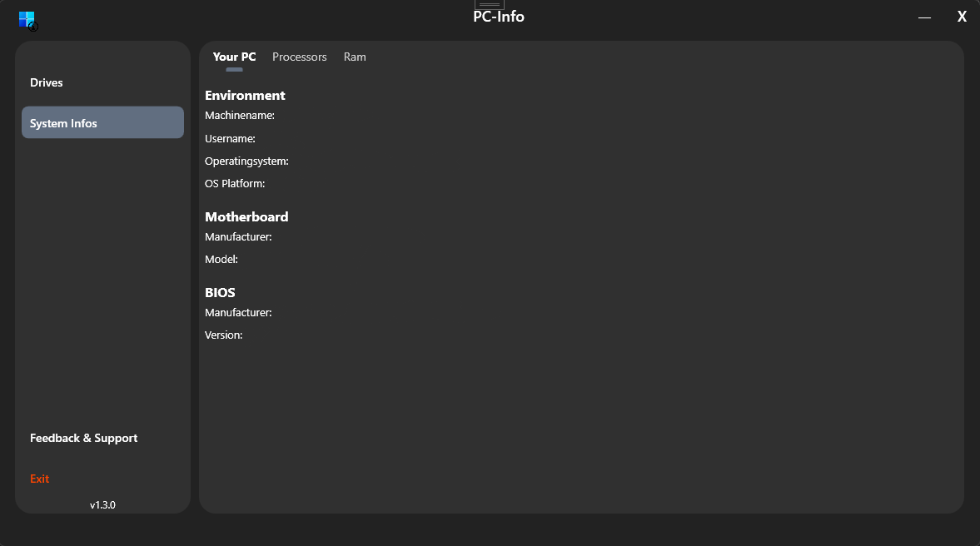Click the Environment section heading
Screen dimensions: 980x546
click(x=245, y=95)
